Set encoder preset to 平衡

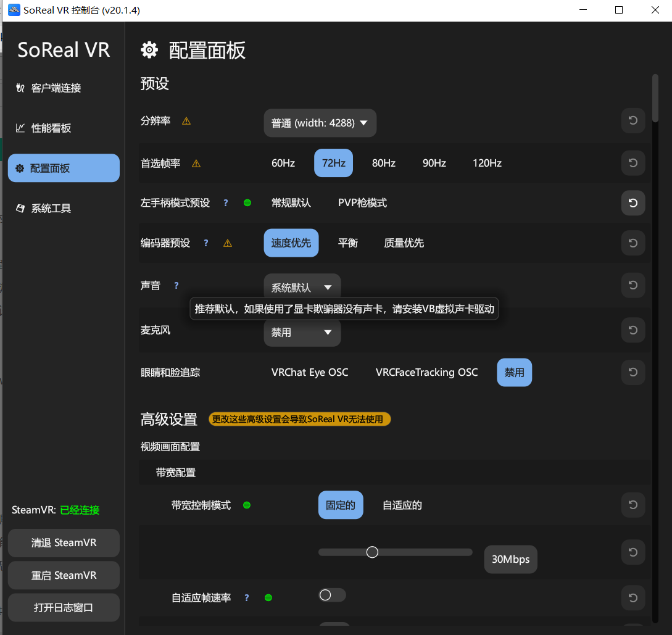pyautogui.click(x=347, y=243)
